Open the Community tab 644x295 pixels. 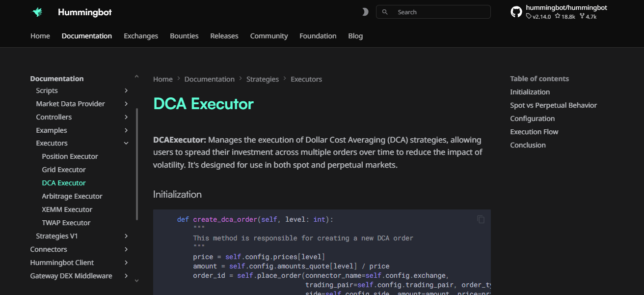pyautogui.click(x=269, y=36)
